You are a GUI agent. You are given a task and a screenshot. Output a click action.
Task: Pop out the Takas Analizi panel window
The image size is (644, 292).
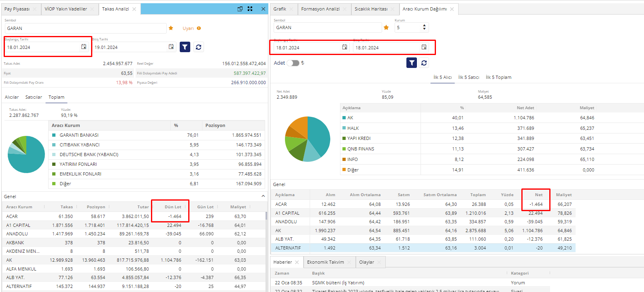[240, 9]
